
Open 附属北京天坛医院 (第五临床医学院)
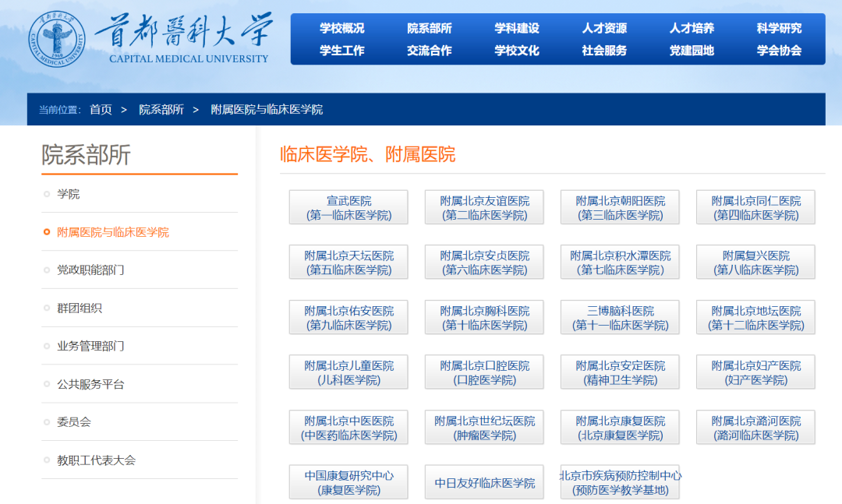(348, 263)
